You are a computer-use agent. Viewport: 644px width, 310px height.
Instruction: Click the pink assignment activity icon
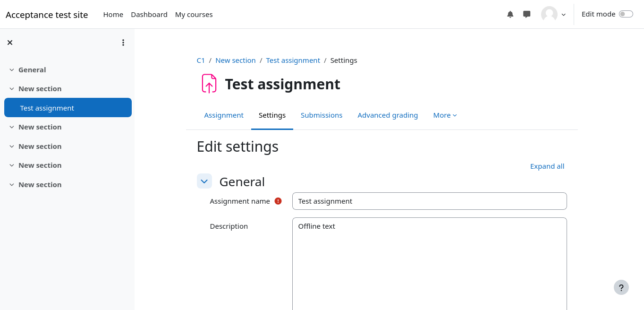[x=209, y=84]
